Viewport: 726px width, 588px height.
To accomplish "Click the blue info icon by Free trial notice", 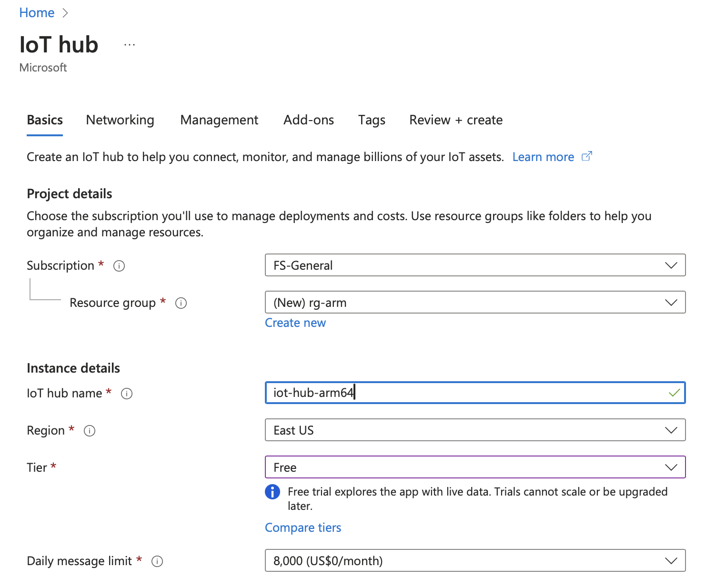I will coord(272,492).
